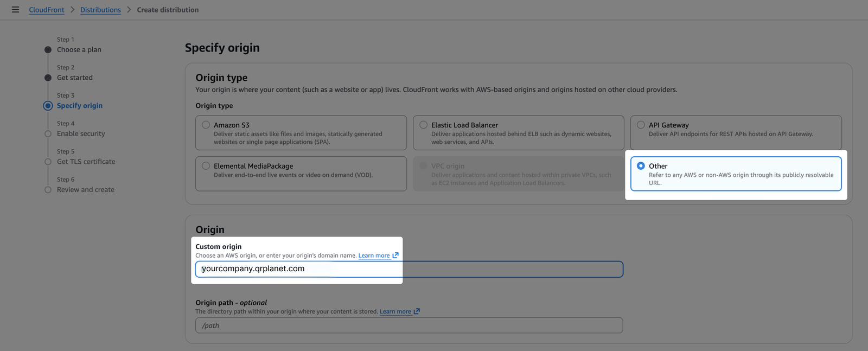868x351 pixels.
Task: Go to Step 1 Choose a plan
Action: tap(79, 49)
